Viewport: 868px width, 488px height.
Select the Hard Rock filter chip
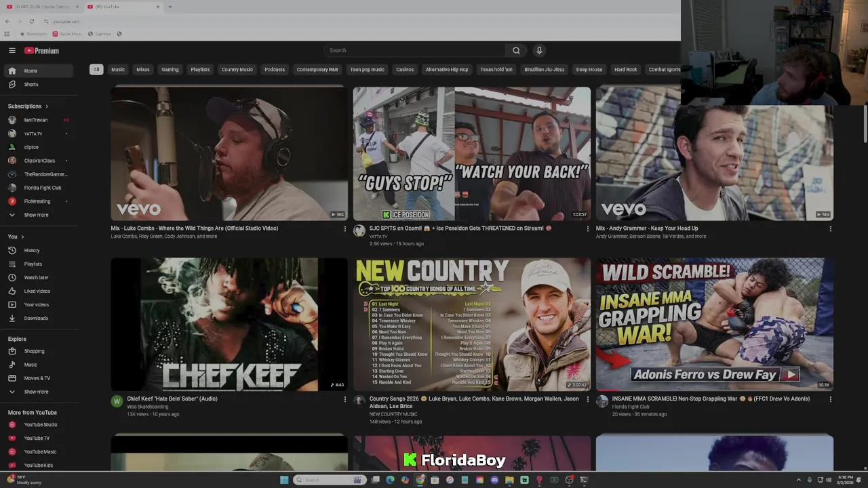[626, 69]
